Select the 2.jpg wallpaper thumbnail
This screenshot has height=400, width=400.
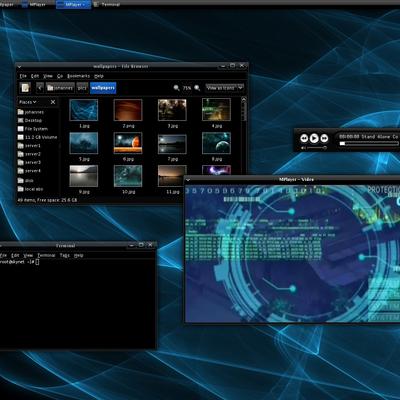(128, 110)
